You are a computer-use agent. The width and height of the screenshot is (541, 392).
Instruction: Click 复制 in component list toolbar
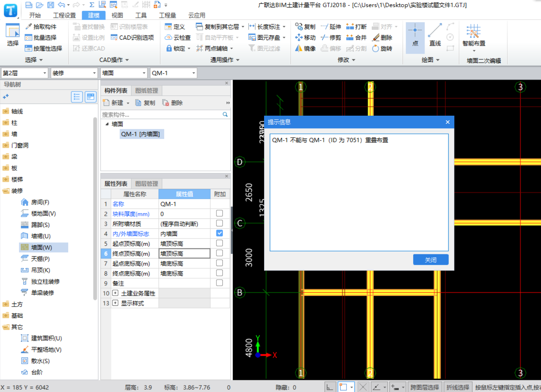pos(145,103)
